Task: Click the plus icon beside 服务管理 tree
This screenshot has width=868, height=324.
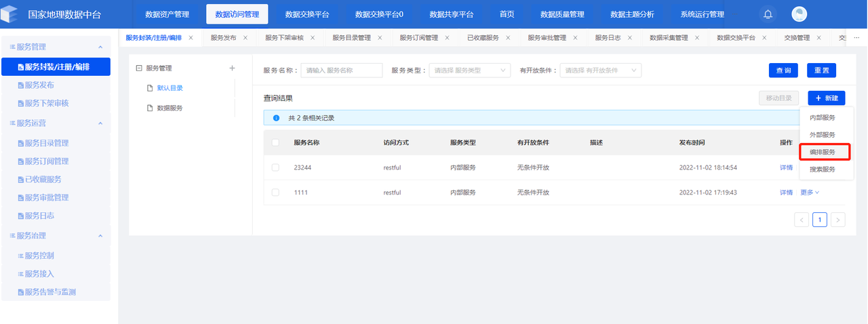Action: point(232,68)
